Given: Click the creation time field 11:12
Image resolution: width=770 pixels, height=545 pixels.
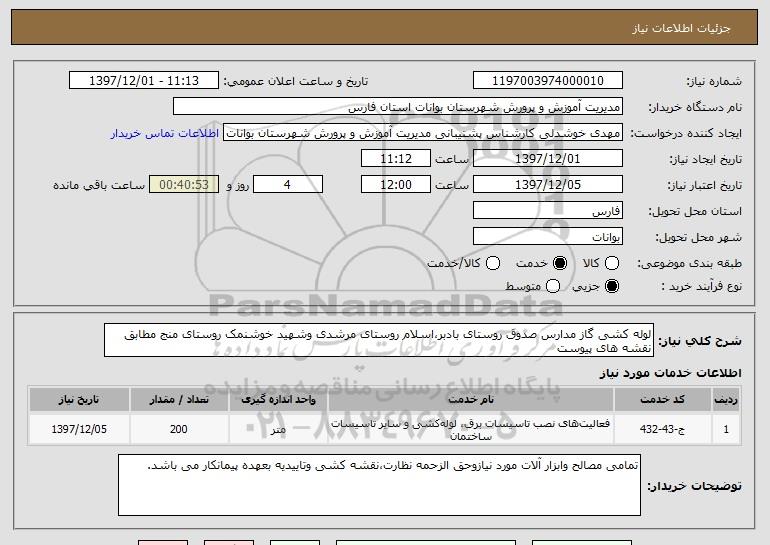Looking at the screenshot, I should click(x=396, y=159).
